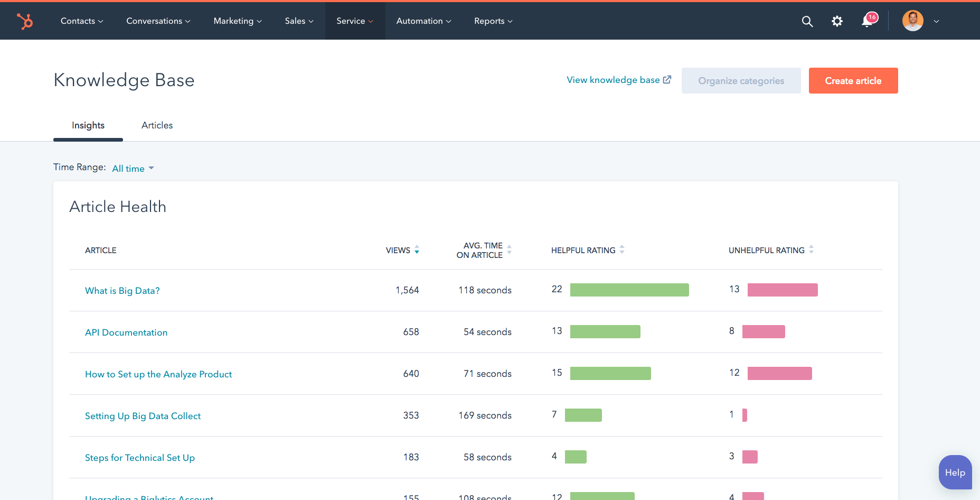Sort by Unhelpful Rating

(812, 249)
